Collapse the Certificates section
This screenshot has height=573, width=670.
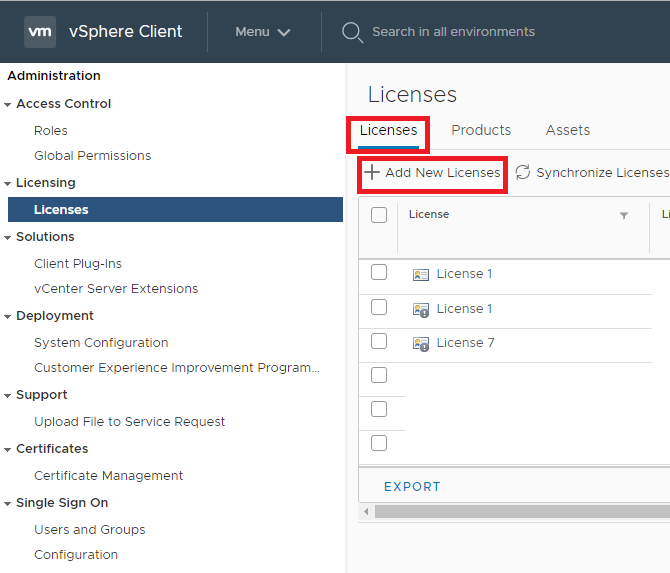(7, 450)
